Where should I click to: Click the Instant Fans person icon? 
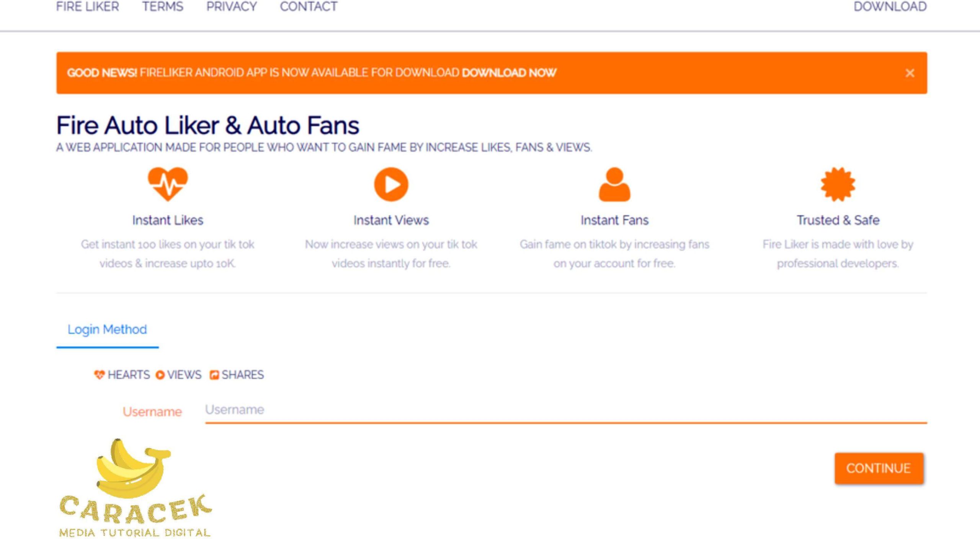point(614,184)
